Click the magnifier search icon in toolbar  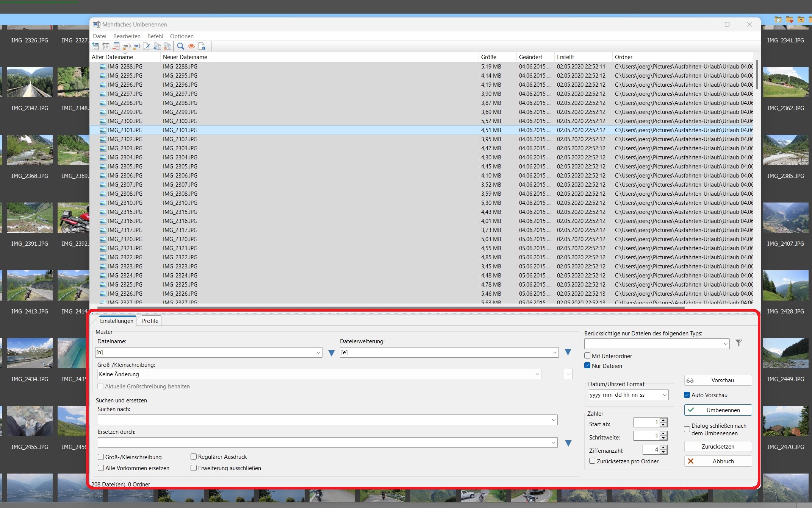click(x=181, y=46)
